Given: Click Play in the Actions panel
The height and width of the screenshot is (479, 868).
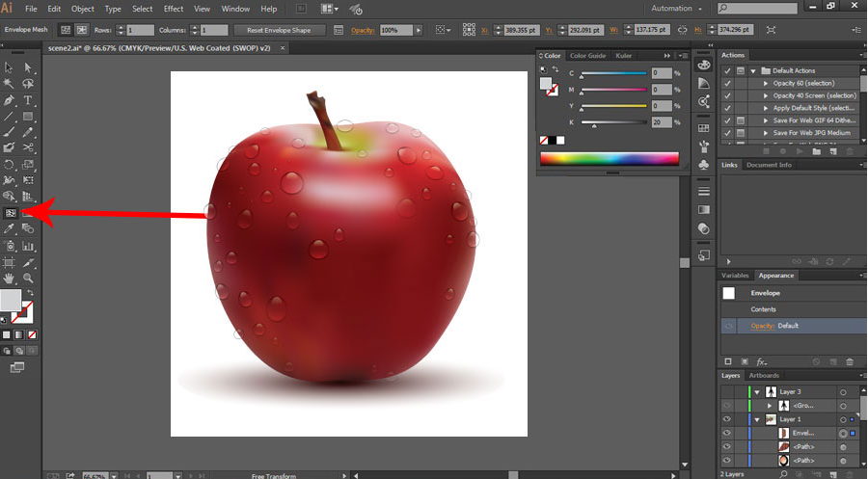Looking at the screenshot, I should tap(800, 151).
